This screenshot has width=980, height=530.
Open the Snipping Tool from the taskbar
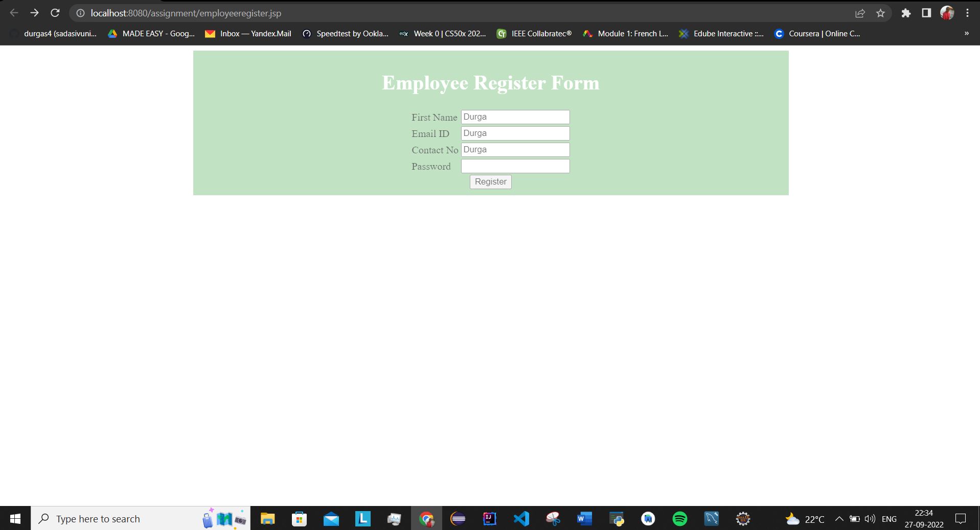(554, 518)
